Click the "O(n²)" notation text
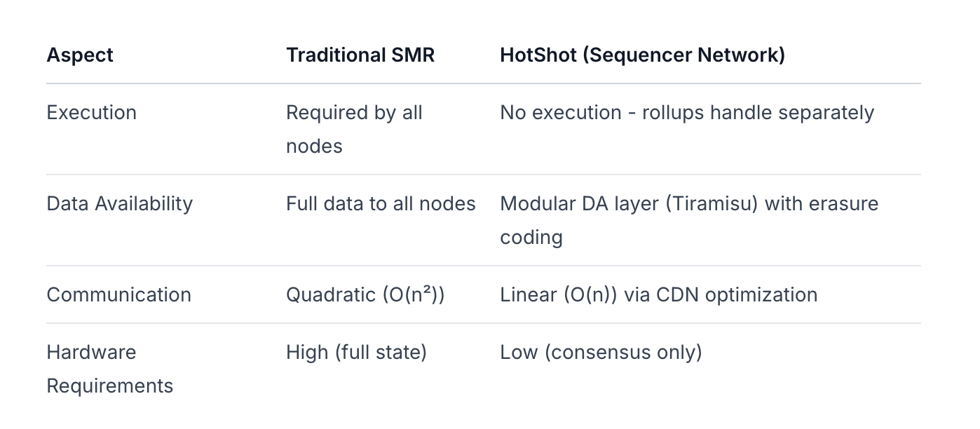Screen dimensions: 980x429 pos(414,294)
